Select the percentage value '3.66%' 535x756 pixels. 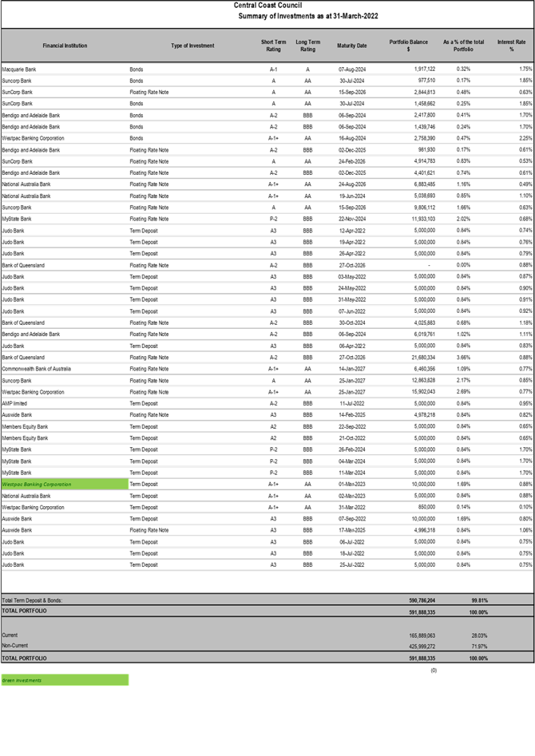[464, 358]
